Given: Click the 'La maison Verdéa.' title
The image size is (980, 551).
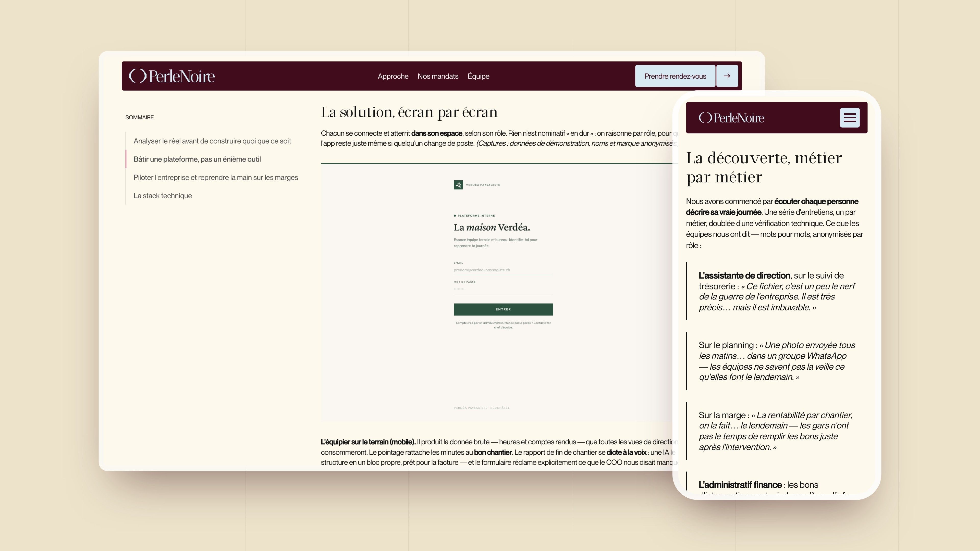Looking at the screenshot, I should (x=492, y=227).
